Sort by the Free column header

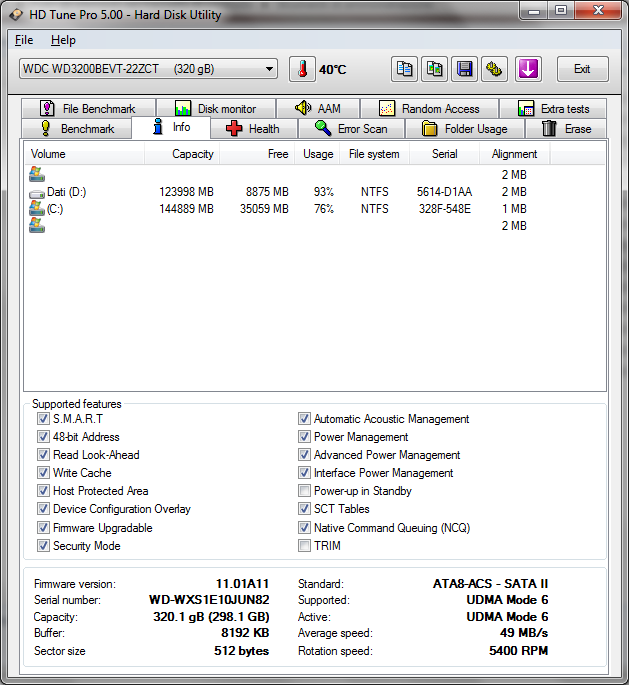(x=256, y=154)
